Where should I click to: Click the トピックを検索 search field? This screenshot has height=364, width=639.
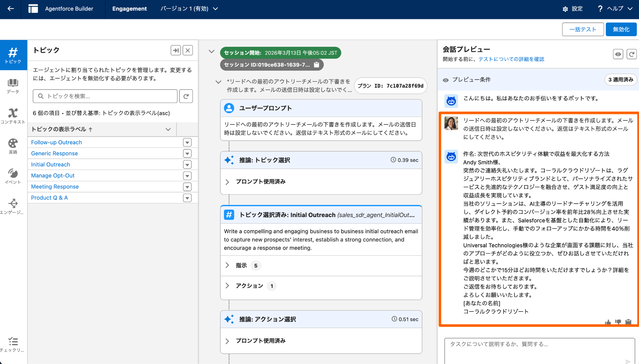(105, 96)
